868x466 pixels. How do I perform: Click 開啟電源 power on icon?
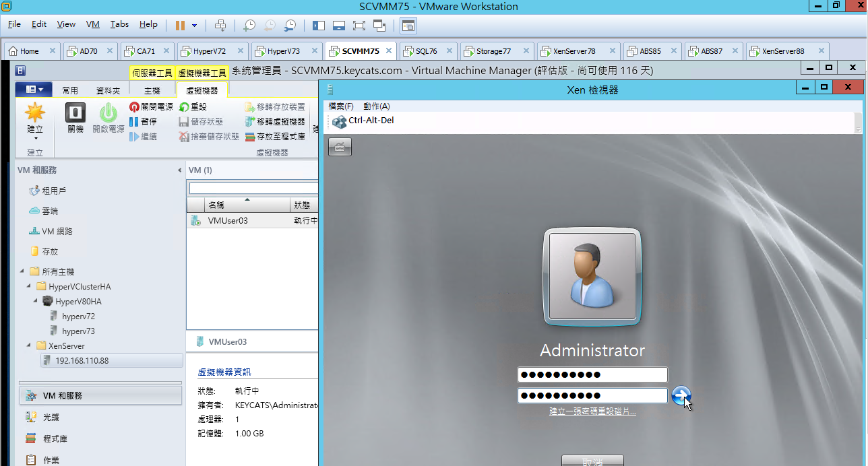pos(108,112)
